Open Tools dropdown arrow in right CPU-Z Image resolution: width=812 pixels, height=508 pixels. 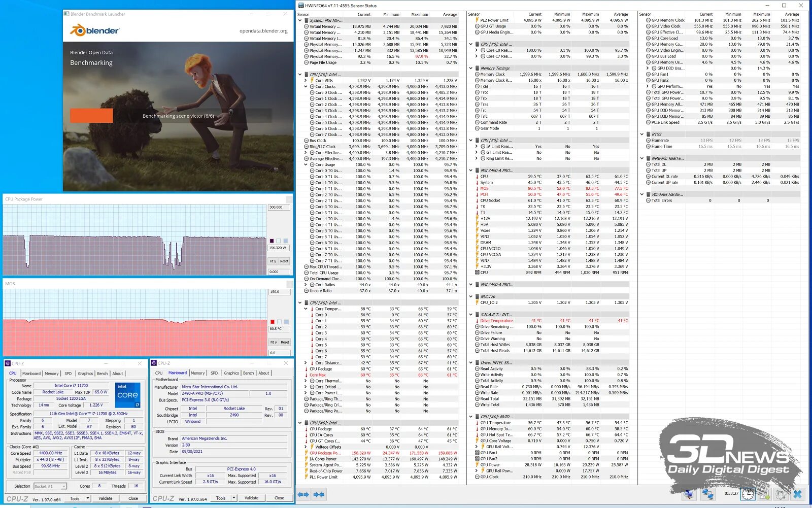coord(234,498)
